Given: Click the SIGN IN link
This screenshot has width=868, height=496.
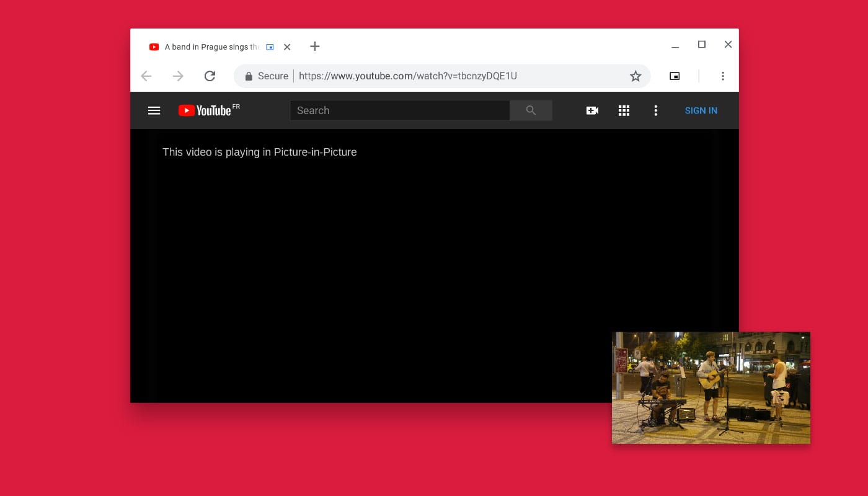Looking at the screenshot, I should point(701,110).
